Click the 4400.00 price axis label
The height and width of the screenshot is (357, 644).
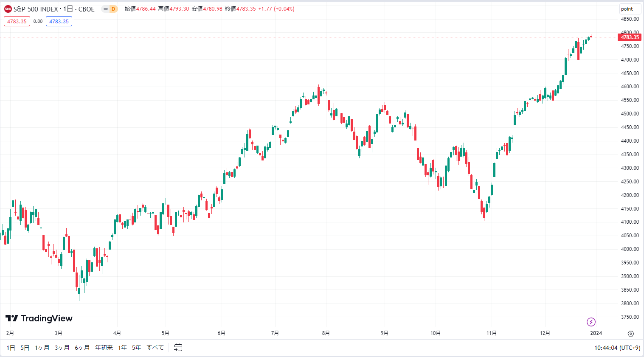(x=630, y=141)
